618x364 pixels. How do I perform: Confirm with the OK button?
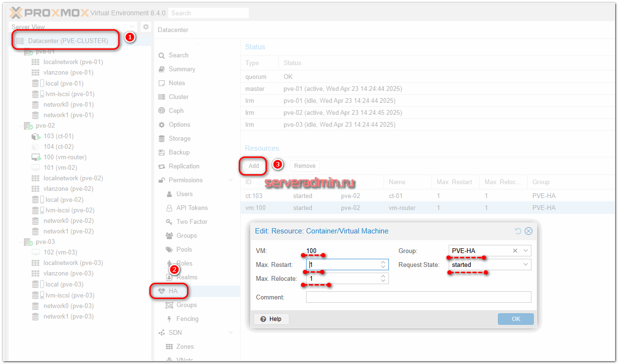pos(516,319)
